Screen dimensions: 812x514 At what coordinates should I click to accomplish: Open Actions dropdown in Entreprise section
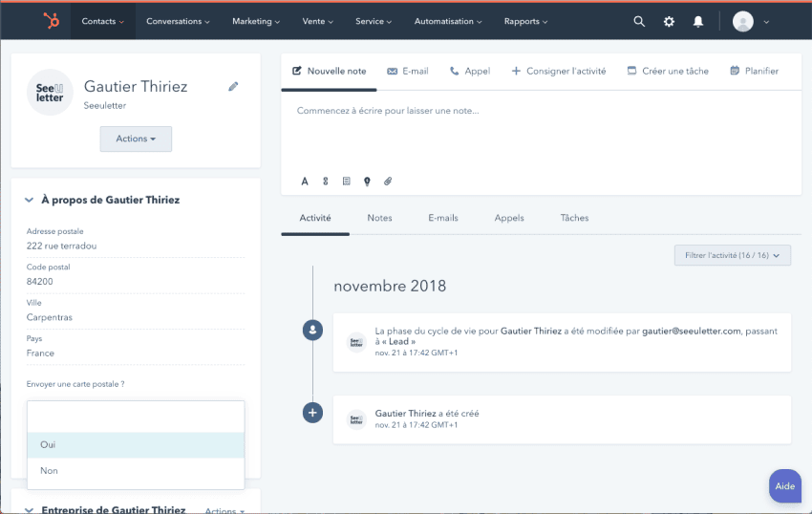[x=224, y=511]
